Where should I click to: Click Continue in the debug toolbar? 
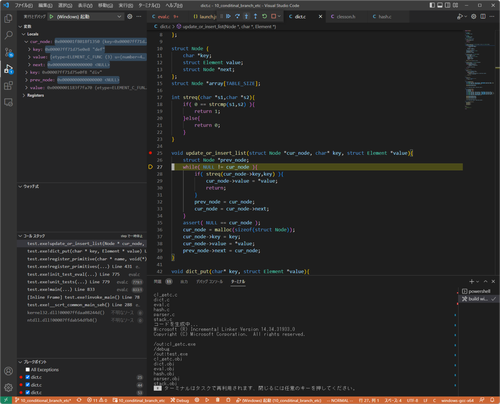coord(228,16)
